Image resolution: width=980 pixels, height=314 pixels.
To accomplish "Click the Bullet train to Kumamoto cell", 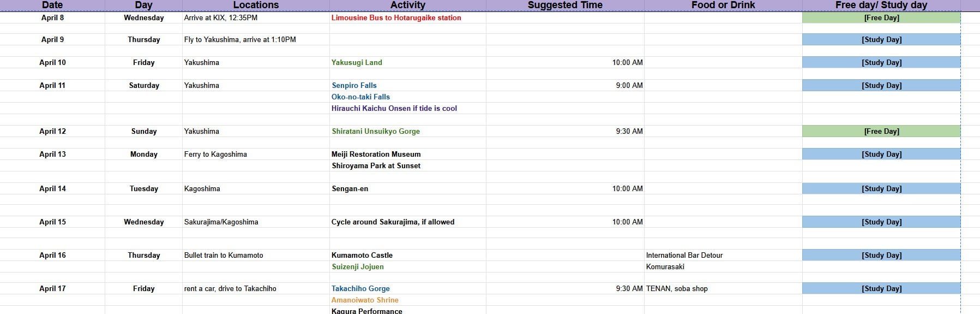I will point(256,255).
